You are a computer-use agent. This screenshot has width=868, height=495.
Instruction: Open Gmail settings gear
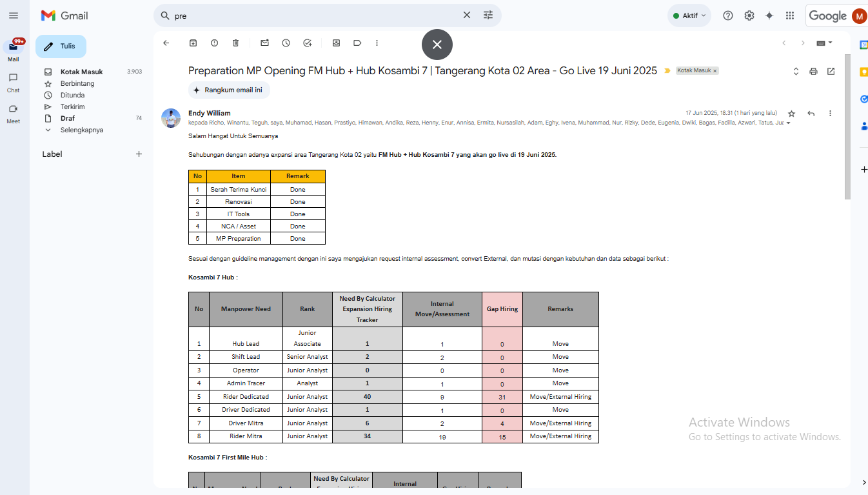coord(749,15)
